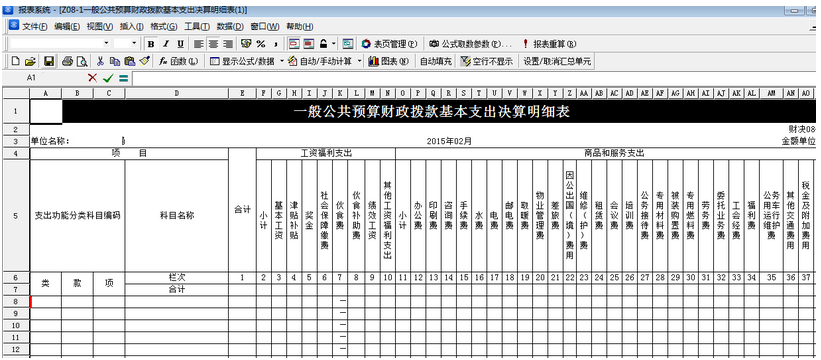Open print preview
Screen dimensions: 821x360
pyautogui.click(x=82, y=62)
